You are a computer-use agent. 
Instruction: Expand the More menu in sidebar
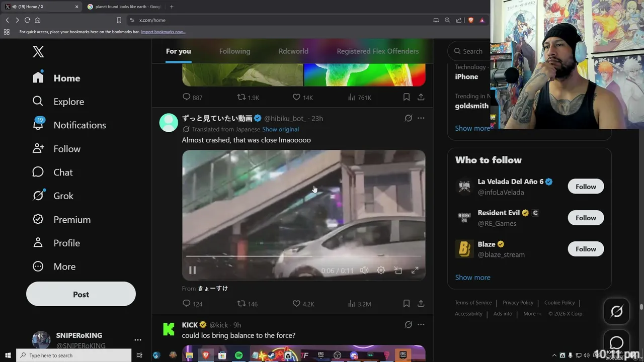54,266
